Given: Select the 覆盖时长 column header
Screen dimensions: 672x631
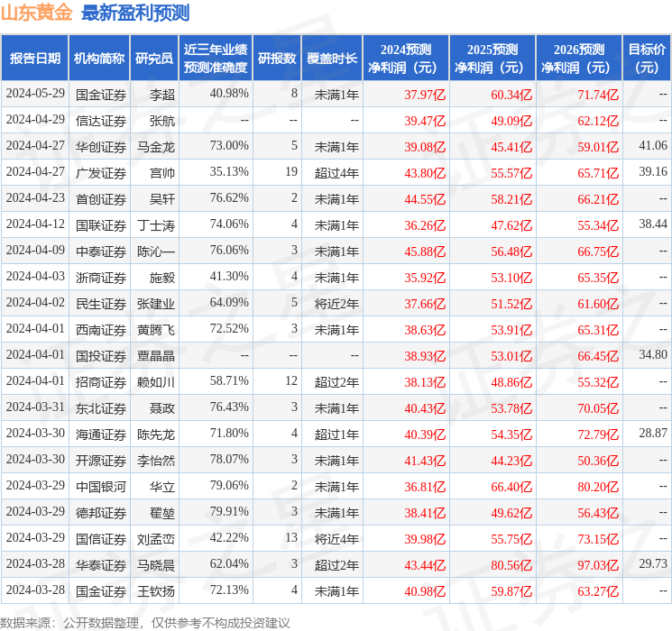Looking at the screenshot, I should point(332,59).
